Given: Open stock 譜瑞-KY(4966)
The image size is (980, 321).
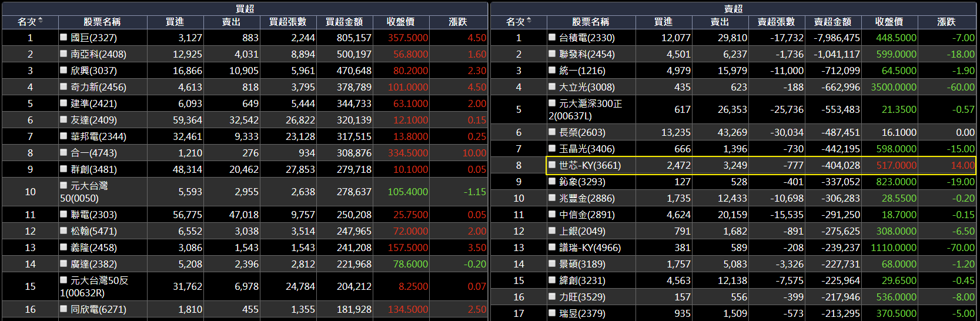Looking at the screenshot, I should 590,248.
